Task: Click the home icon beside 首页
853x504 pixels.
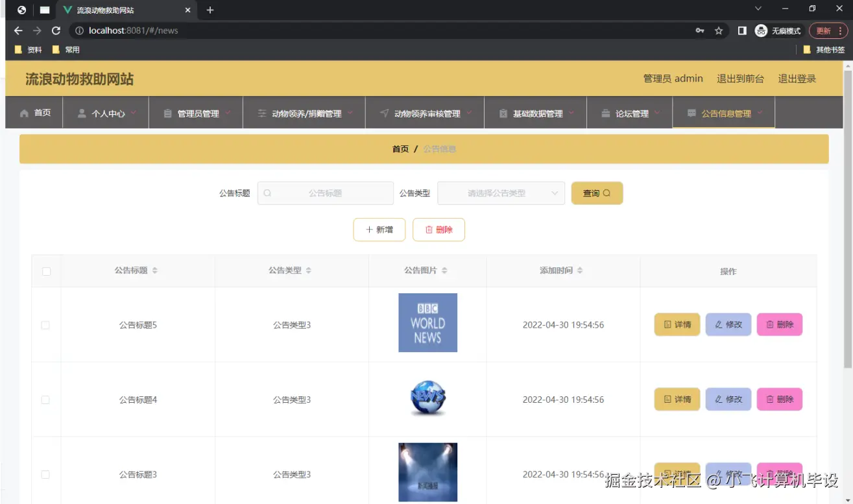Action: coord(25,114)
